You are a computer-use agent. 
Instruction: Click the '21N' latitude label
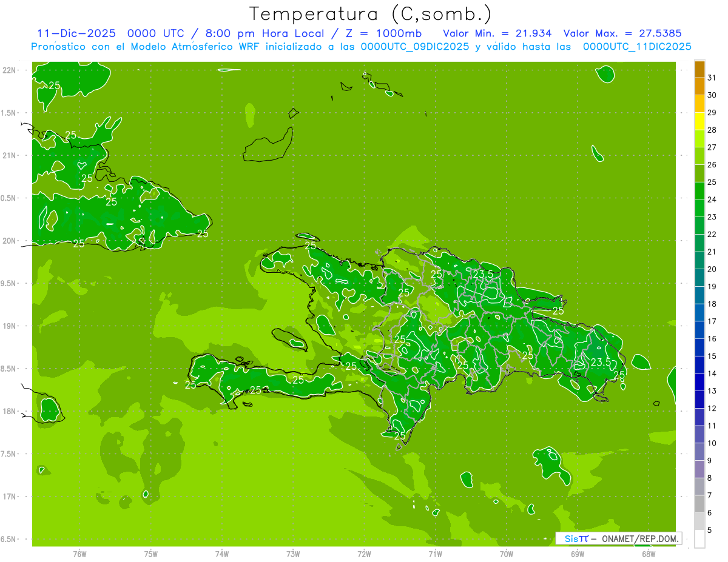9,155
